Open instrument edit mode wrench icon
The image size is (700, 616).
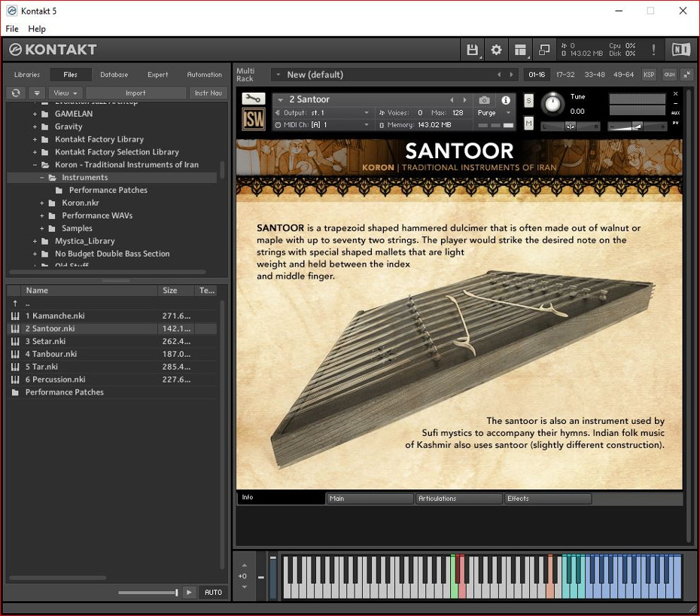pos(253,99)
